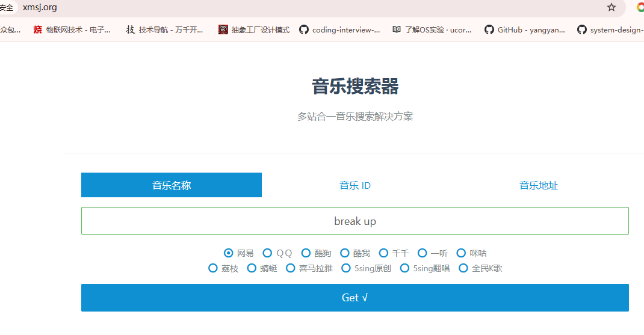Open the GitHub yangyan bookmark
The height and width of the screenshot is (335, 644).
pyautogui.click(x=525, y=29)
